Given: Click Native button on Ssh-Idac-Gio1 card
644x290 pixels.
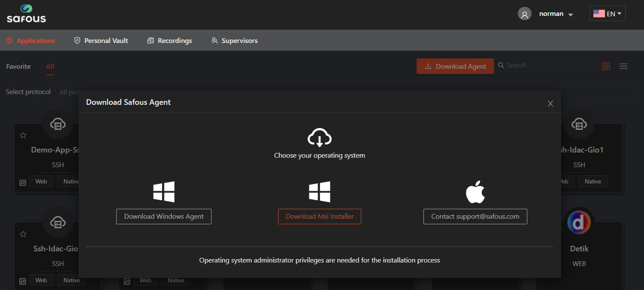Looking at the screenshot, I should click(x=593, y=181).
